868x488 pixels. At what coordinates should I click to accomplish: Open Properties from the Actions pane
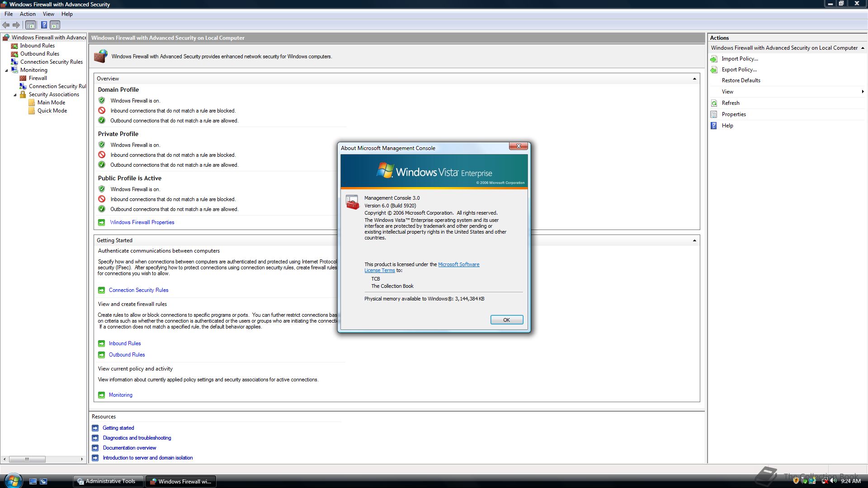pos(733,114)
